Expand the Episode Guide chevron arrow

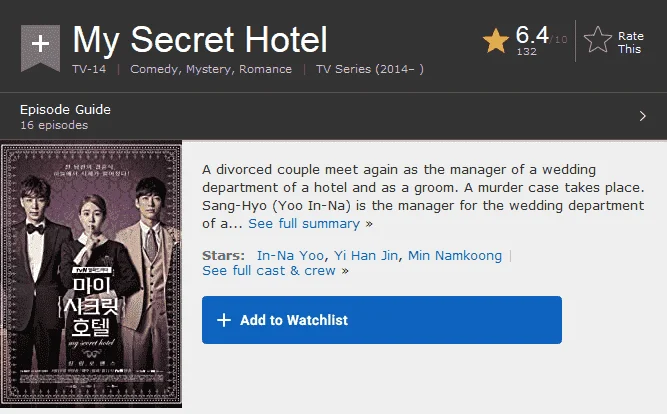(x=643, y=116)
